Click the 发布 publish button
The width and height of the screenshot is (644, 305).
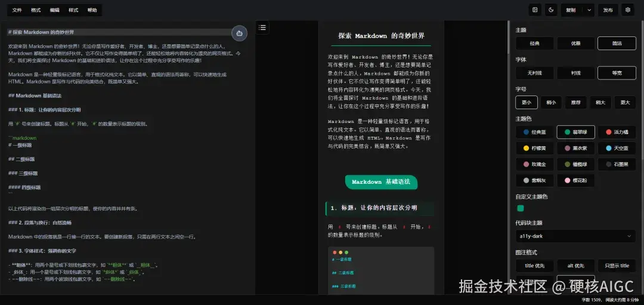coord(608,10)
